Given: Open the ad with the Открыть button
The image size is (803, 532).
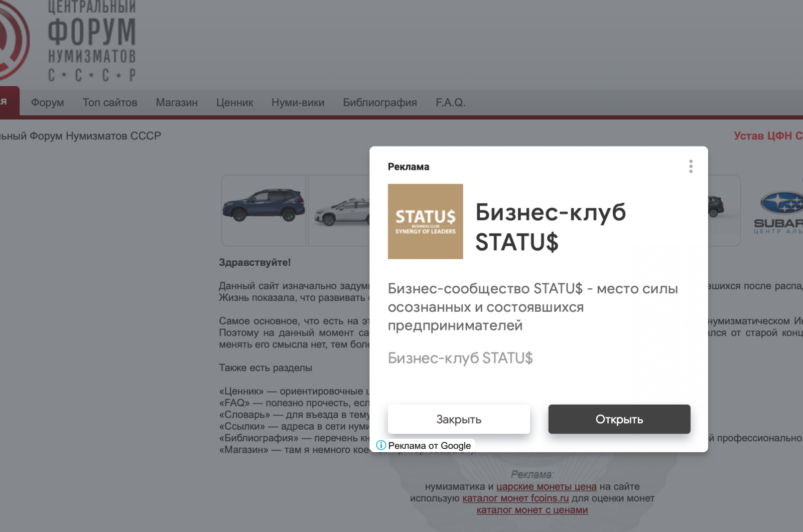Looking at the screenshot, I should click(619, 419).
